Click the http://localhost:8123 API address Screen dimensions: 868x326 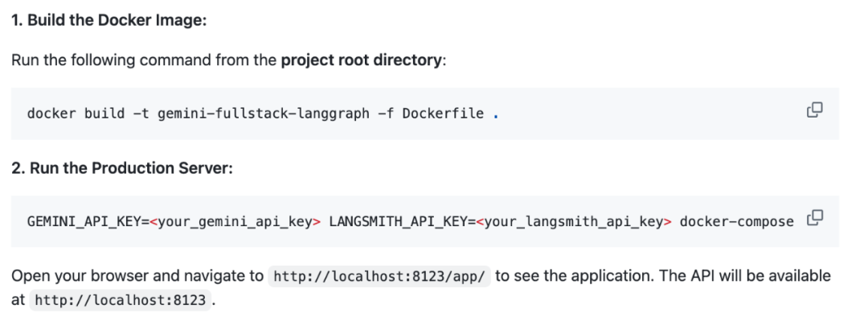[x=121, y=300]
